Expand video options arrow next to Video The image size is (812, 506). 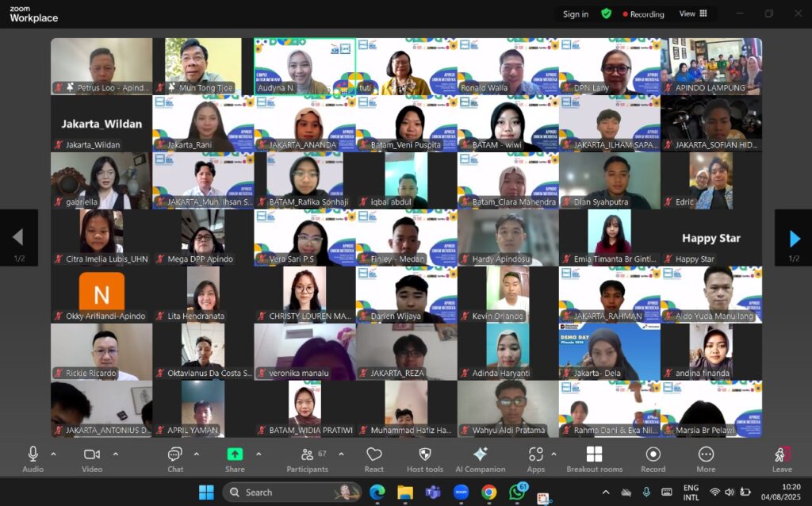tap(115, 454)
